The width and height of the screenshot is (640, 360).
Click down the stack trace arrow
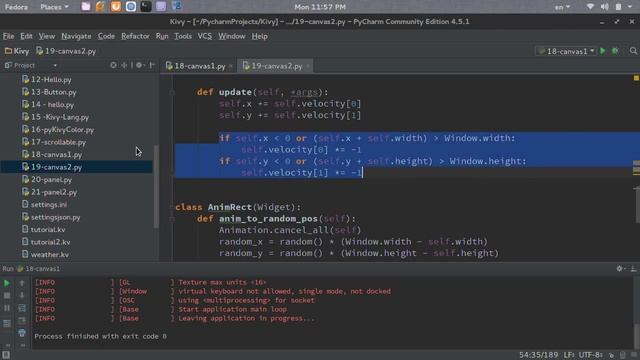click(x=22, y=295)
